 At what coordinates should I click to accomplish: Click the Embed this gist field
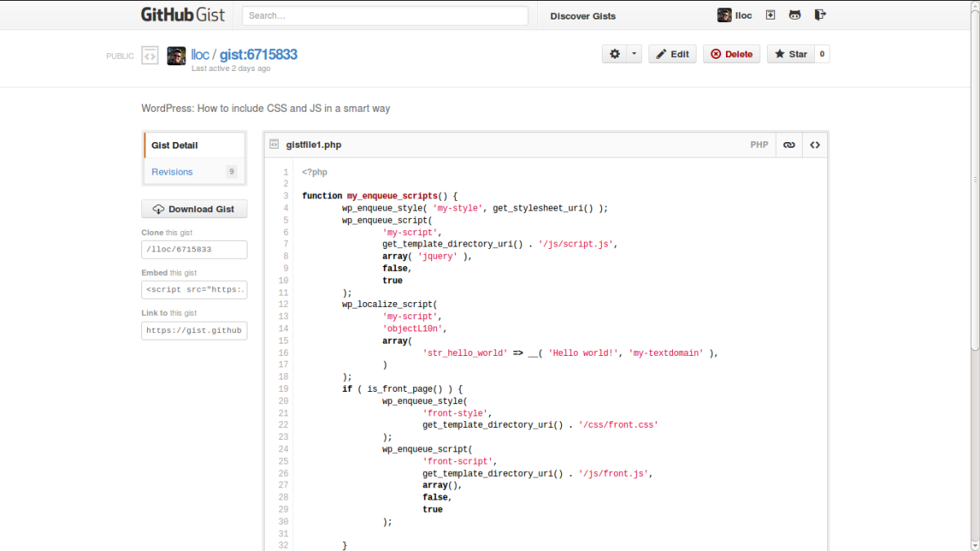click(x=194, y=290)
